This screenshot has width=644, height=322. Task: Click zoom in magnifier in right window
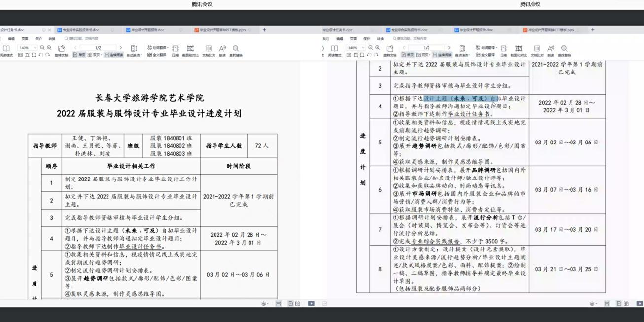(378, 48)
